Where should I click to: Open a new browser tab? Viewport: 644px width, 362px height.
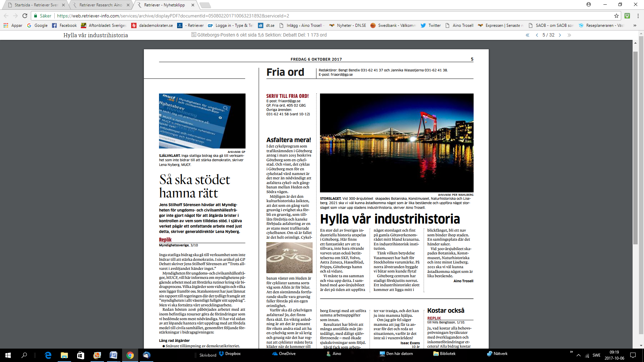click(x=205, y=5)
